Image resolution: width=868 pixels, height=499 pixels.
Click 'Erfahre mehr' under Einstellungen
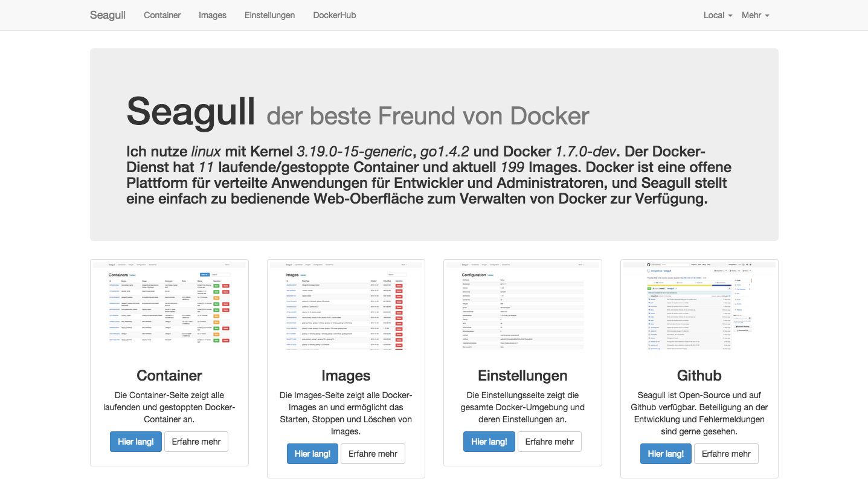[550, 442]
